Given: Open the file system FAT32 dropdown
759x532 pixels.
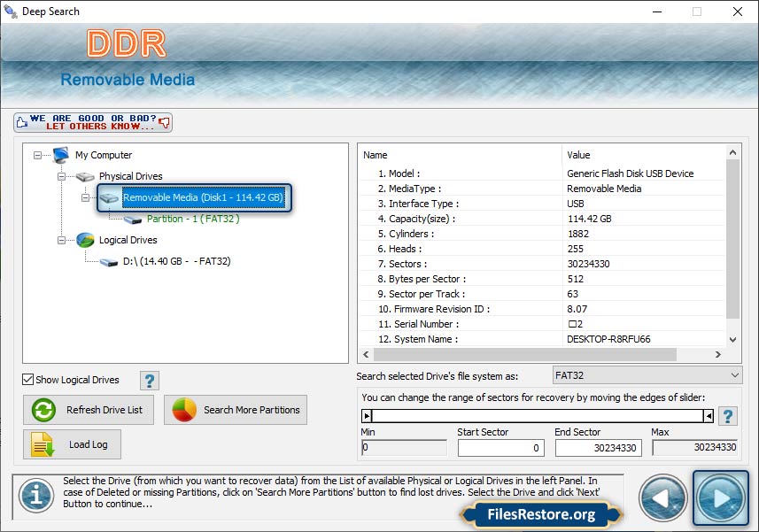Looking at the screenshot, I should click(x=647, y=375).
